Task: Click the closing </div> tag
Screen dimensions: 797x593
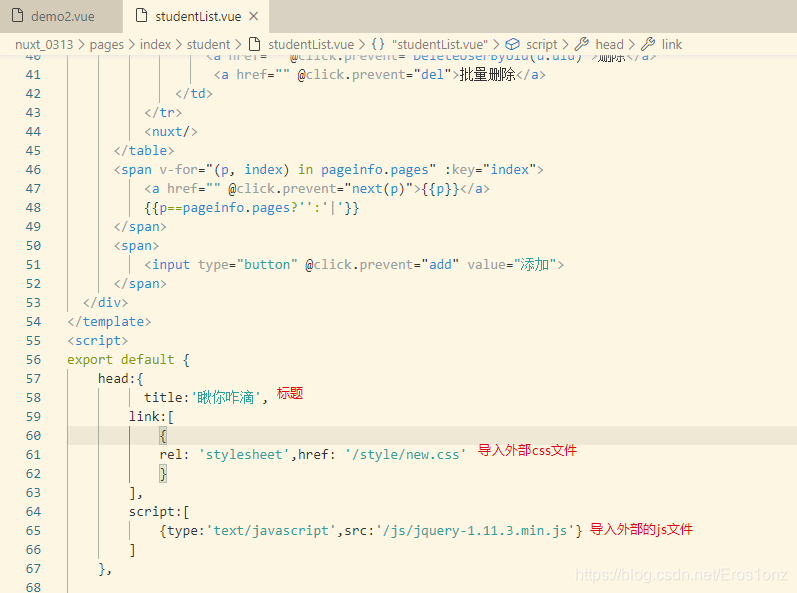Action: coord(105,303)
